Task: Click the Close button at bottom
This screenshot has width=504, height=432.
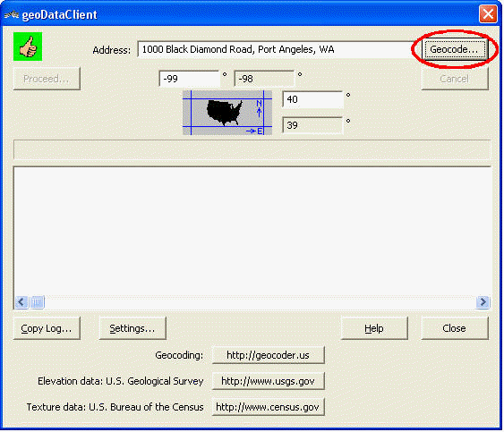Action: click(x=455, y=328)
